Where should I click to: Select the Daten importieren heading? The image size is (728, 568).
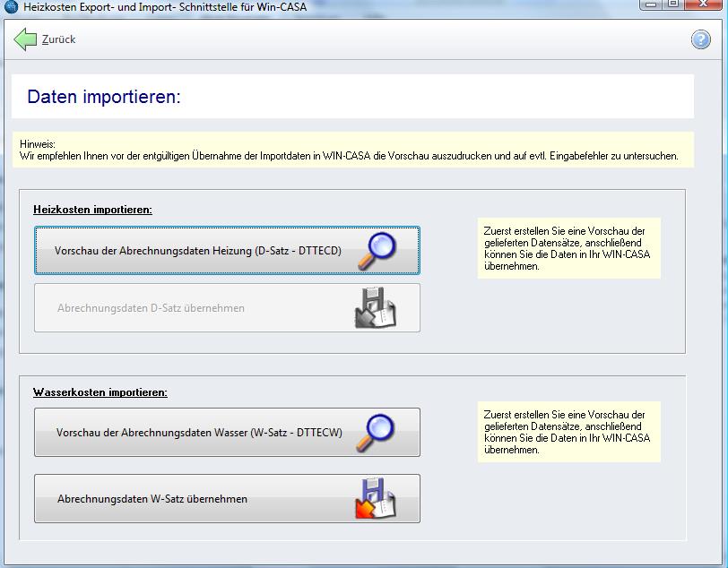click(x=103, y=97)
